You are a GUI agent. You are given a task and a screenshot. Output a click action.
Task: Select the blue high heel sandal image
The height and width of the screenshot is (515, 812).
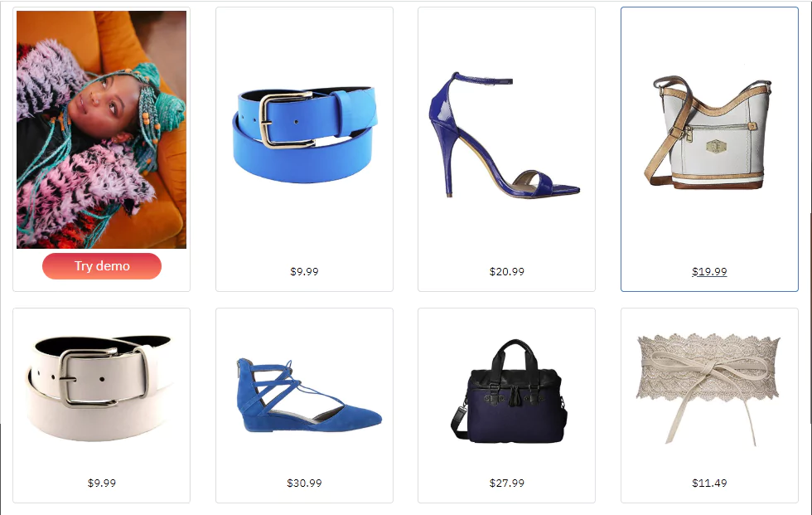505,134
